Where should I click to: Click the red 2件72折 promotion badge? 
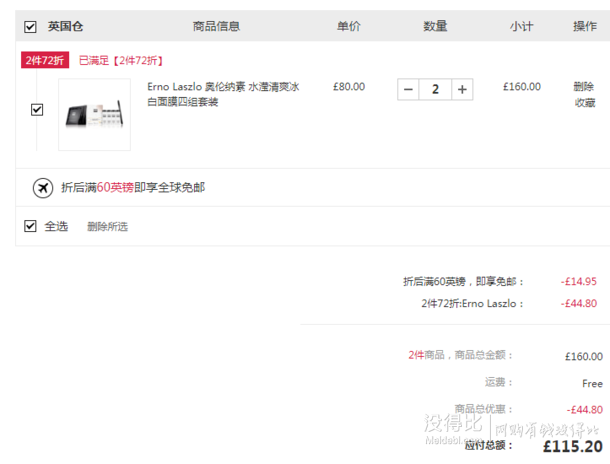coord(45,60)
